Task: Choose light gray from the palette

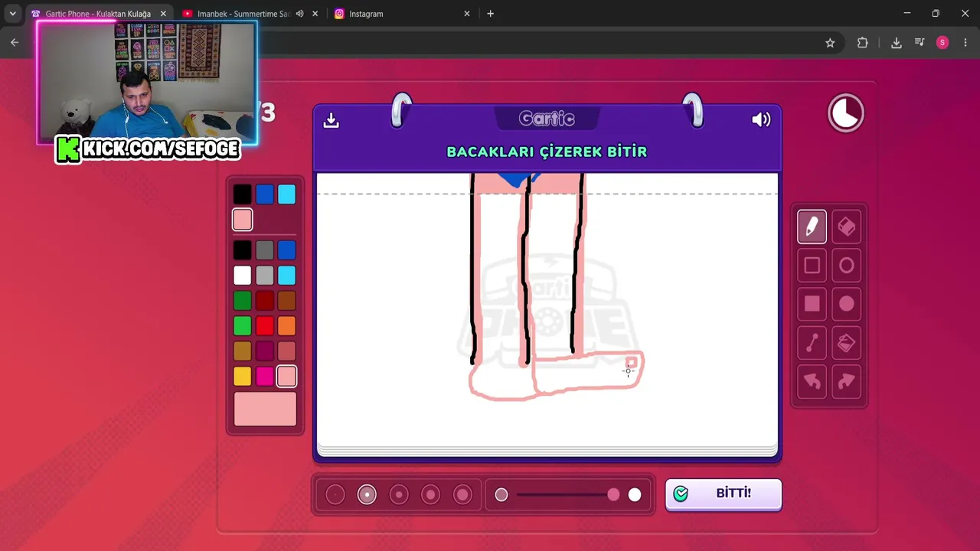Action: pyautogui.click(x=264, y=275)
